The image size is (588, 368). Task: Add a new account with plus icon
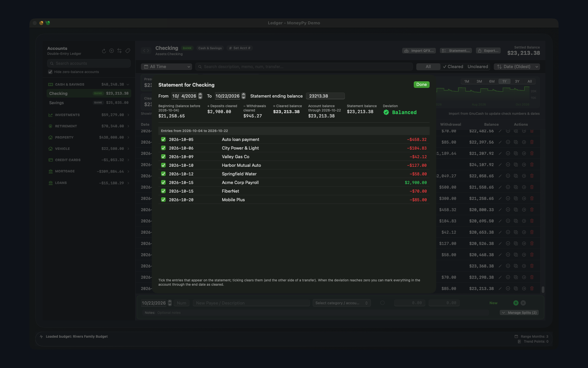112,51
